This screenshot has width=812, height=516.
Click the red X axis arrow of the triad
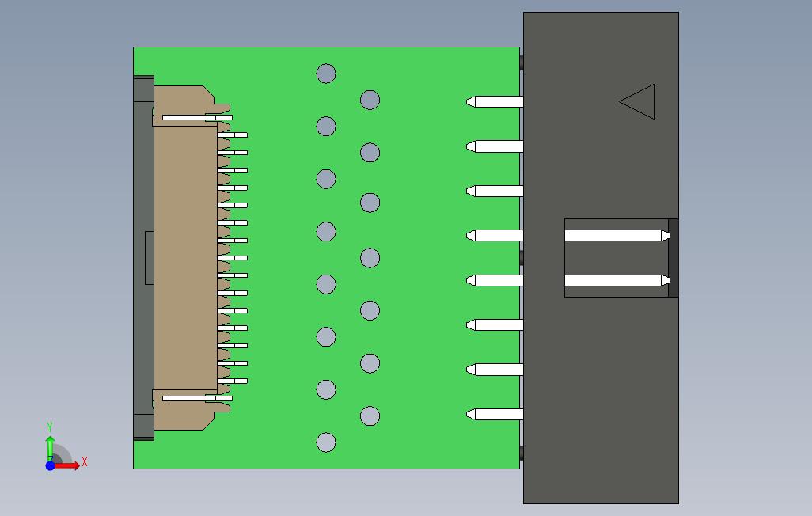(x=67, y=466)
